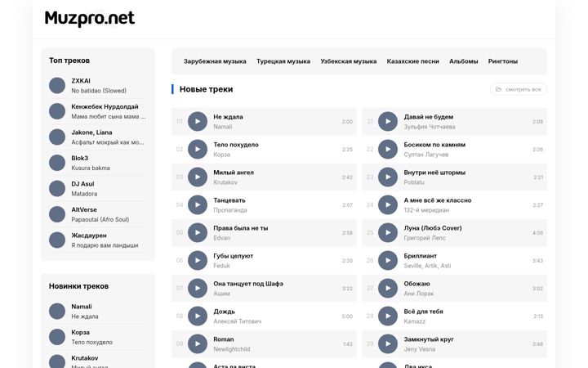
Task: Play Губы целуют by Feduk
Action: (x=198, y=260)
